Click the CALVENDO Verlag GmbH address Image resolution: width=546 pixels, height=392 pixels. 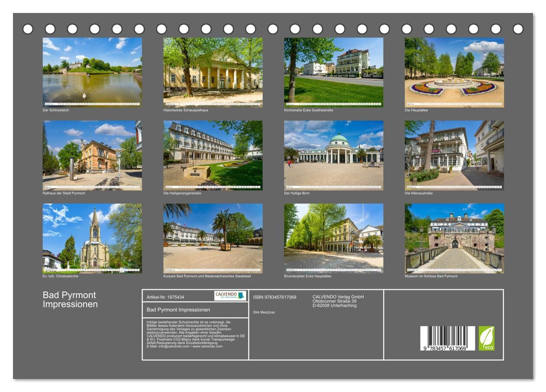(338, 301)
